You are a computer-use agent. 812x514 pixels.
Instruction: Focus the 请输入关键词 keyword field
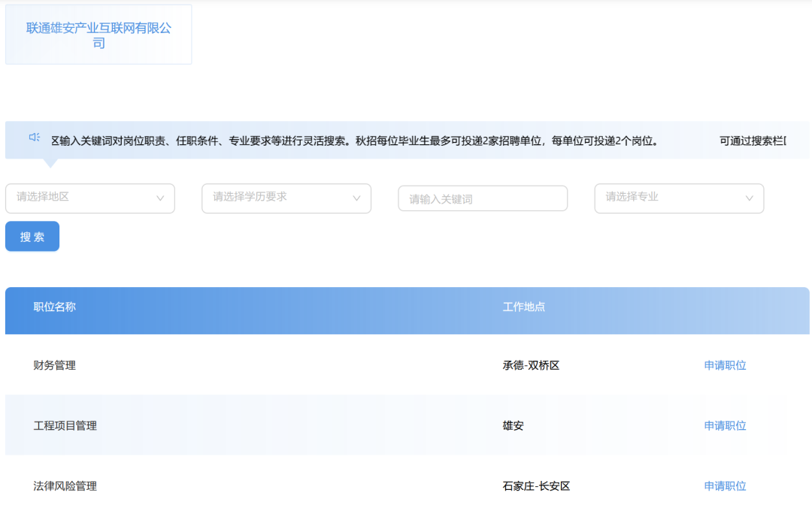coord(483,199)
